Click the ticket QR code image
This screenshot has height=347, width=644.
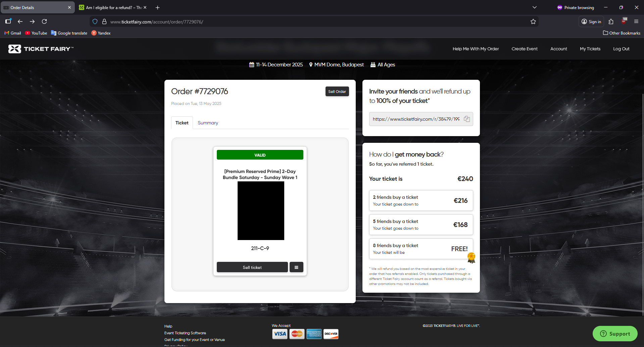click(261, 211)
